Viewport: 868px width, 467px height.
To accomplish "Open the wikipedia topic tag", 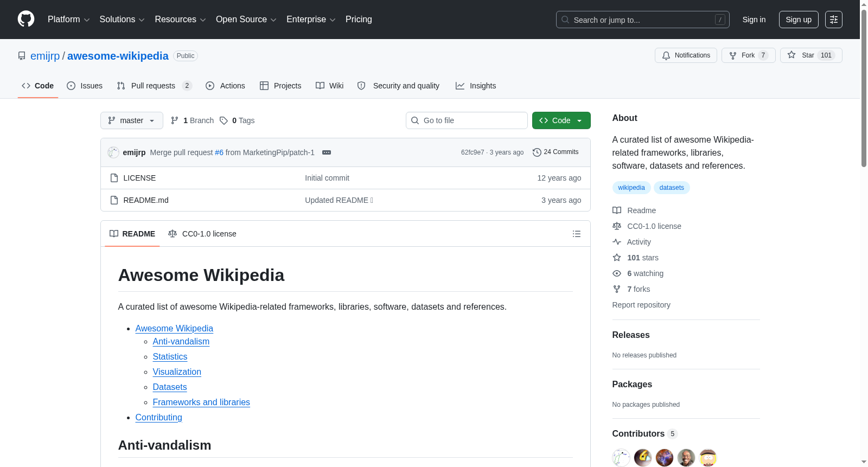I will pos(631,188).
